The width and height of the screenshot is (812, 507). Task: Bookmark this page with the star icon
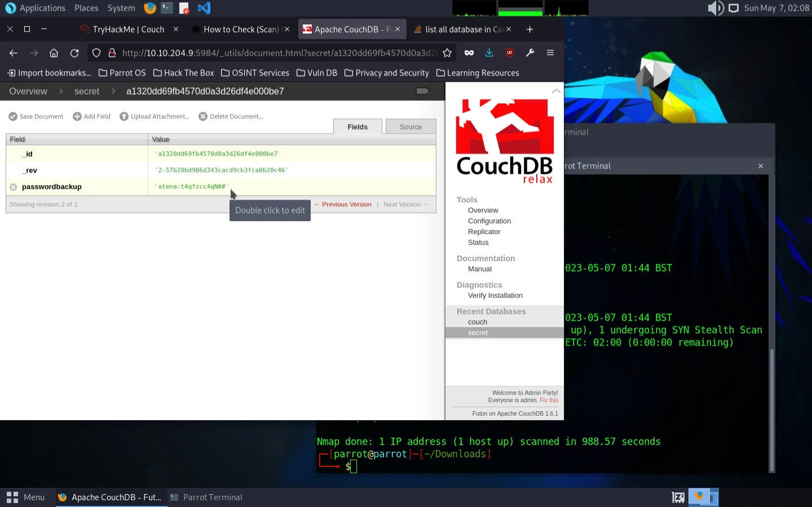[x=447, y=53]
